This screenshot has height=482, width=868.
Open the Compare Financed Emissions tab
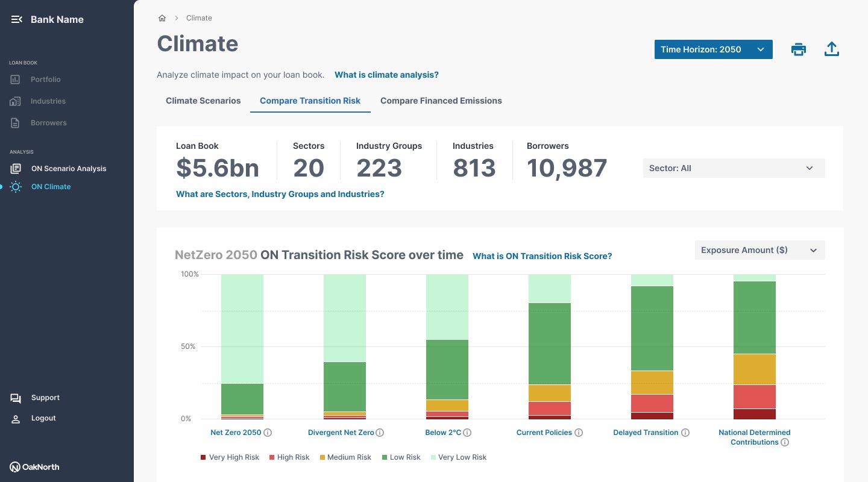(x=441, y=101)
